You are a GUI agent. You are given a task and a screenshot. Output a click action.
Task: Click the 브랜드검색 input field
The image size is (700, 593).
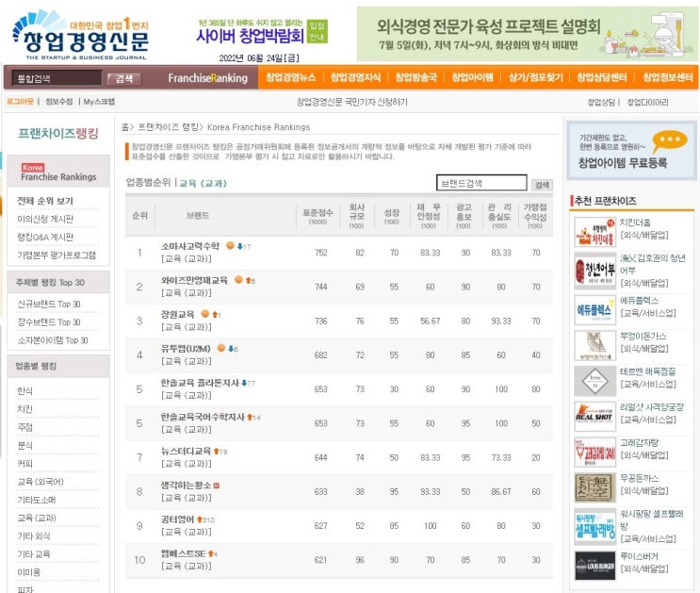[x=481, y=183]
